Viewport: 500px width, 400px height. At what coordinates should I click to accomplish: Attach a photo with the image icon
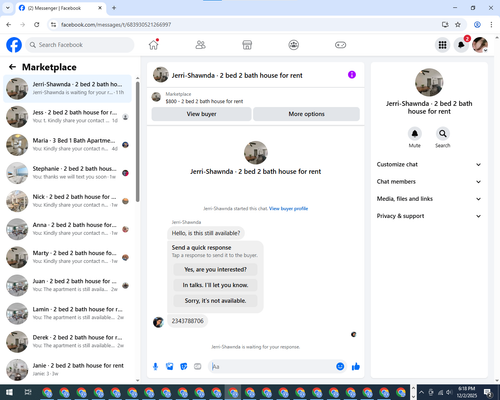(x=170, y=367)
